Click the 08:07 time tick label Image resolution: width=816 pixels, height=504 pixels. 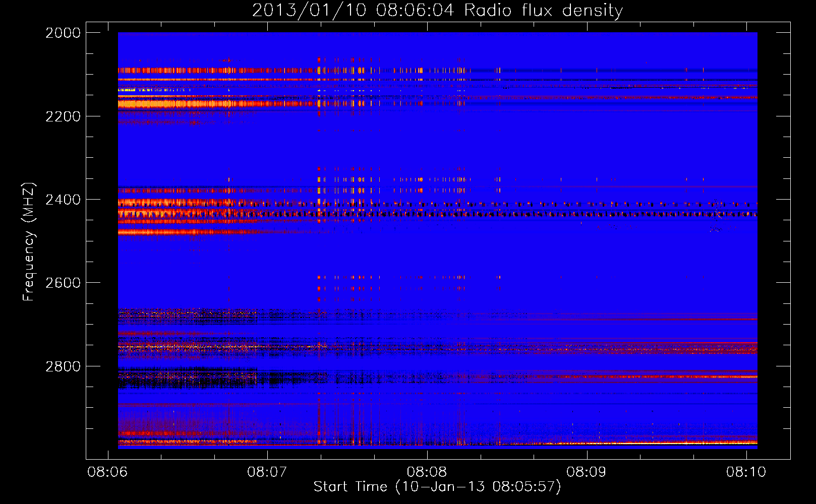tap(267, 472)
